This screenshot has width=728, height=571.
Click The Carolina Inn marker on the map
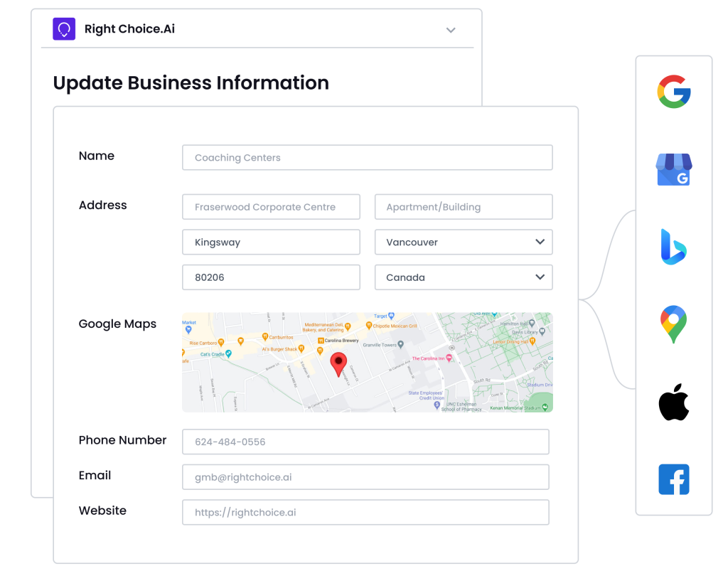tap(449, 358)
